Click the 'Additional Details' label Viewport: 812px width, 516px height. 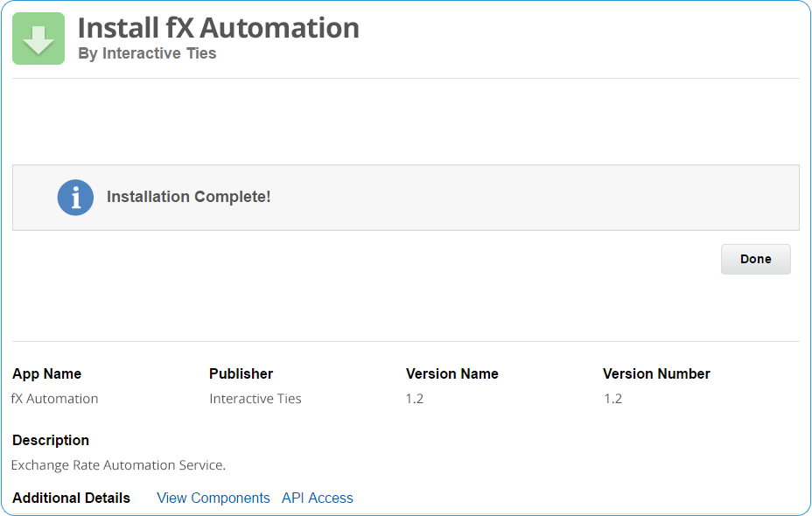pyautogui.click(x=72, y=498)
